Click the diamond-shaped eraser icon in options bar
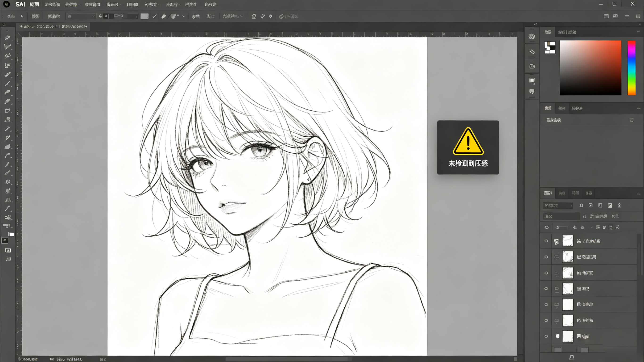 (164, 16)
